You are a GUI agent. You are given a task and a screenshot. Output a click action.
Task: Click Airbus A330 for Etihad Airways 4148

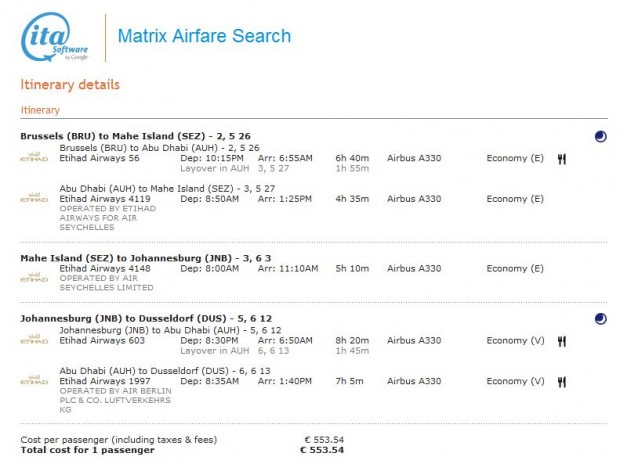(x=414, y=269)
